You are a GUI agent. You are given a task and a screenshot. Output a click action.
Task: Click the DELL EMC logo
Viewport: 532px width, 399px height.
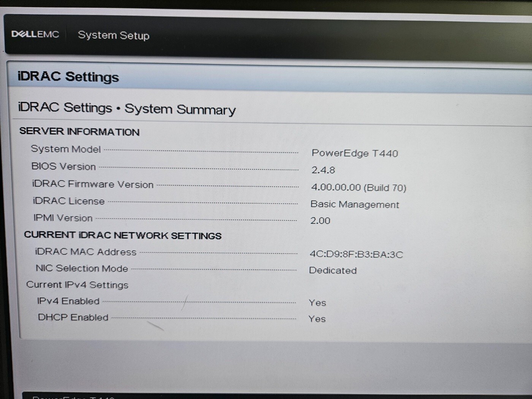tap(35, 34)
